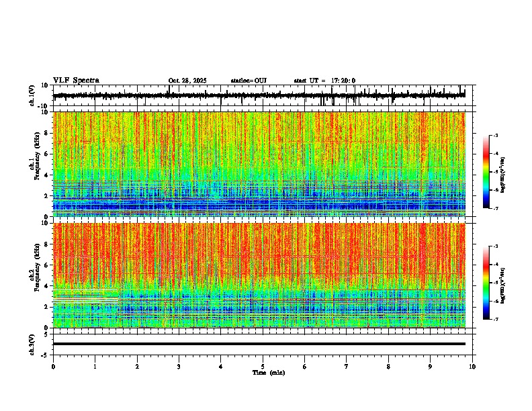Click the ch.2 spectrogram frequency tick "2"
Screen dimensions: 532x411
coord(48,307)
